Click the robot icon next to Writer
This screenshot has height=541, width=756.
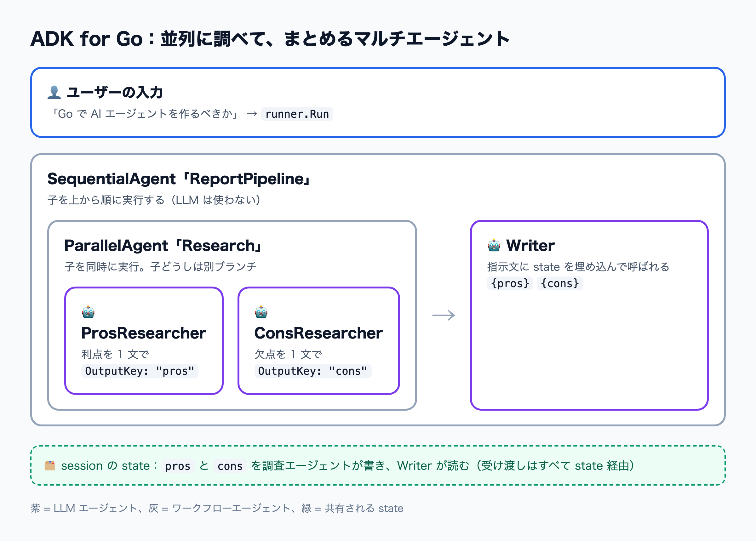(x=494, y=245)
